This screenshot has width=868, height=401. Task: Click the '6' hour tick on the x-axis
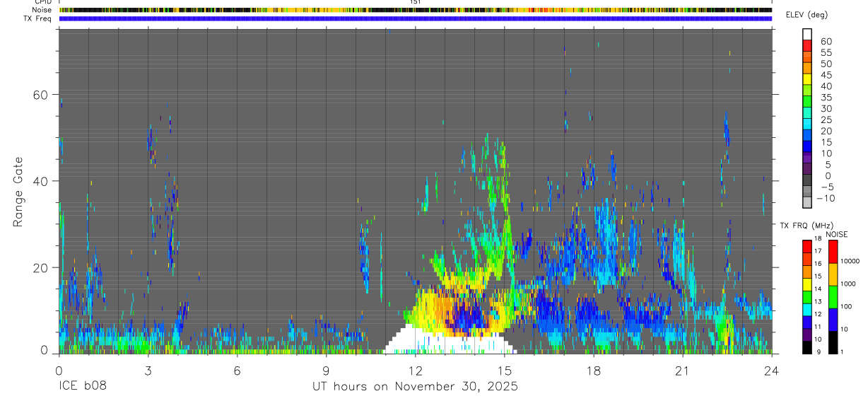click(237, 370)
